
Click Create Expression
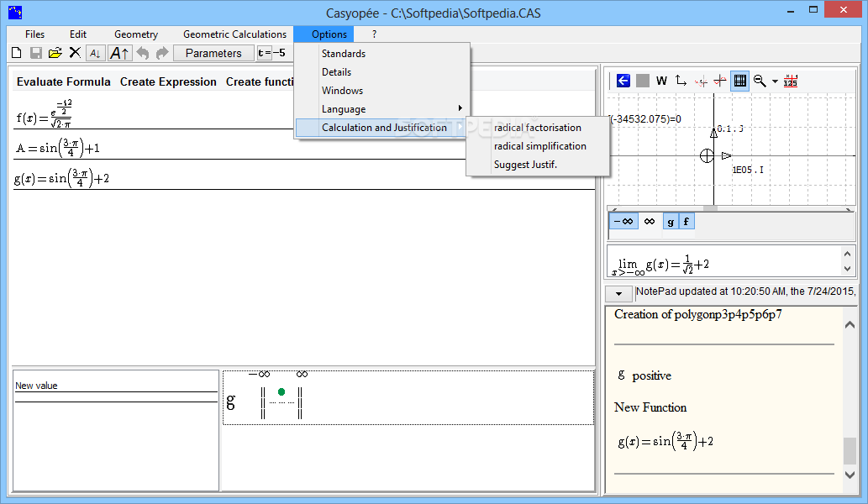pyautogui.click(x=168, y=81)
